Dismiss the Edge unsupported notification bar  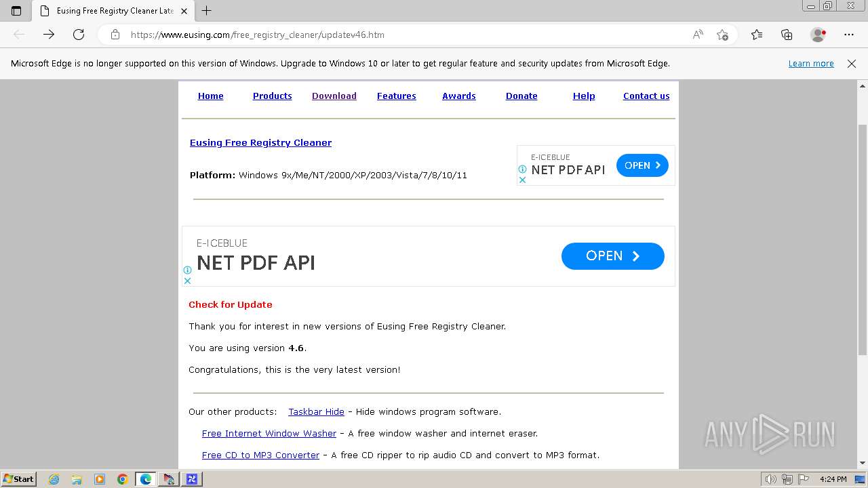point(852,64)
